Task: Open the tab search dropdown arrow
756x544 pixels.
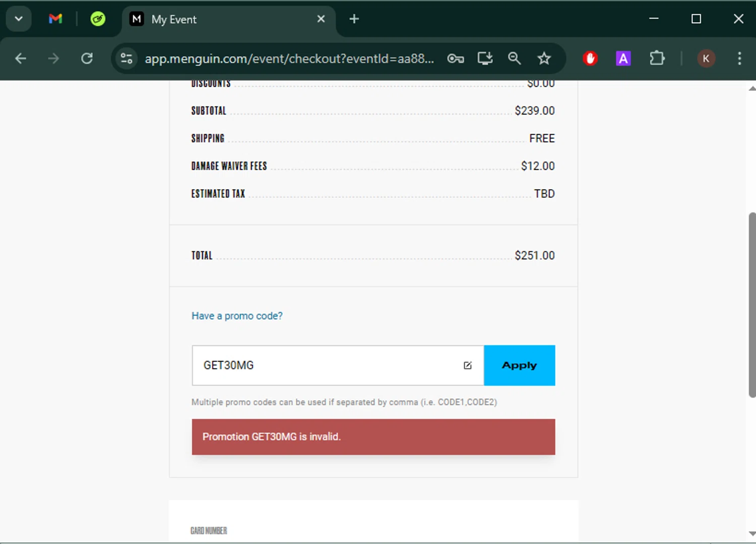Action: 19,19
